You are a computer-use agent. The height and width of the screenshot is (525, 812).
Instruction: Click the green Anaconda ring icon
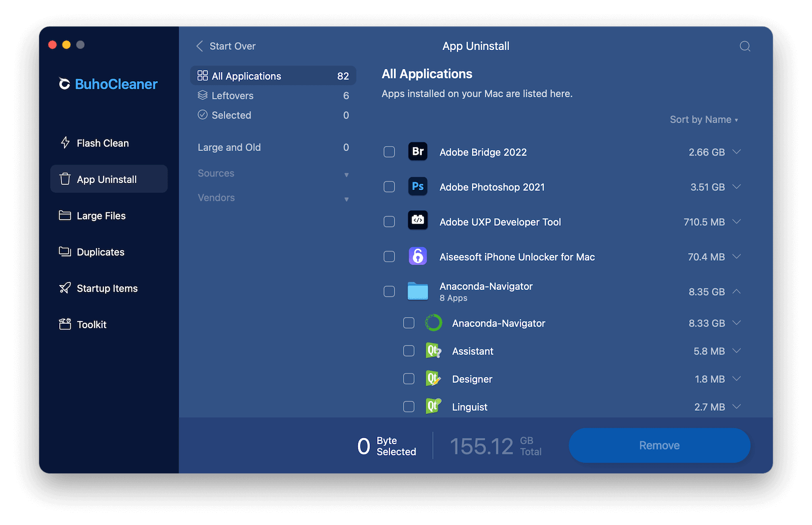[433, 323]
